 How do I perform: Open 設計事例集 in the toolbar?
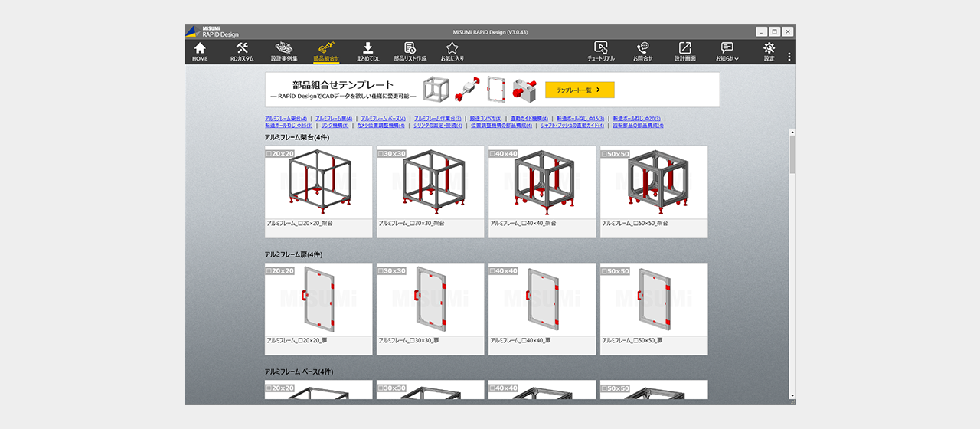(284, 51)
